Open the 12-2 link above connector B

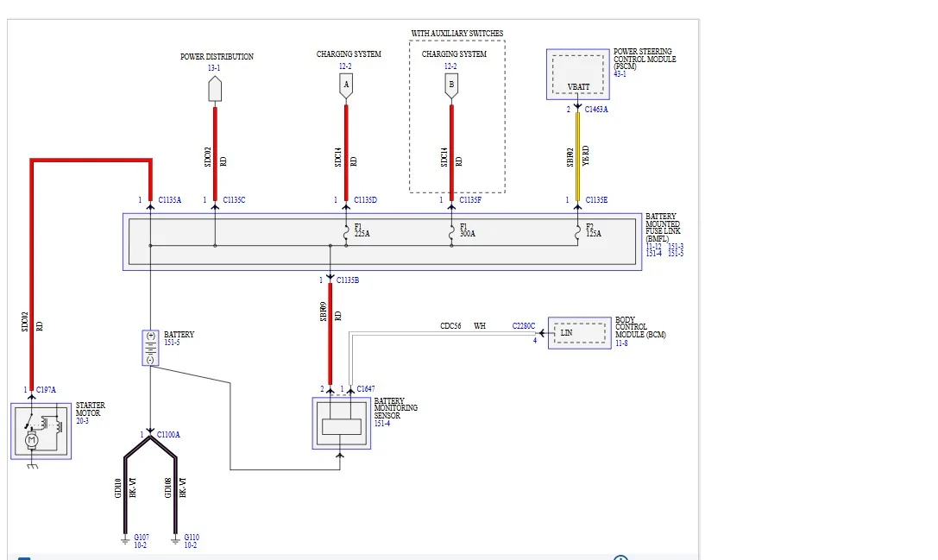(450, 66)
